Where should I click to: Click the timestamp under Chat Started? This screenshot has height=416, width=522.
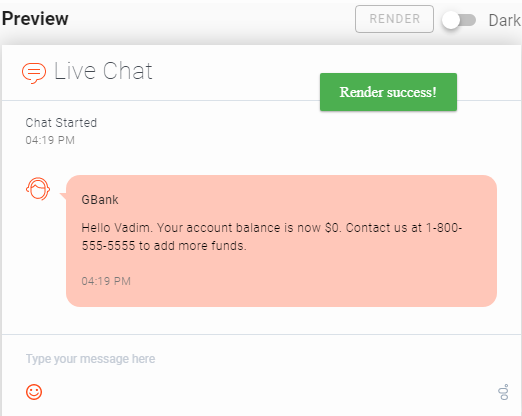50,140
